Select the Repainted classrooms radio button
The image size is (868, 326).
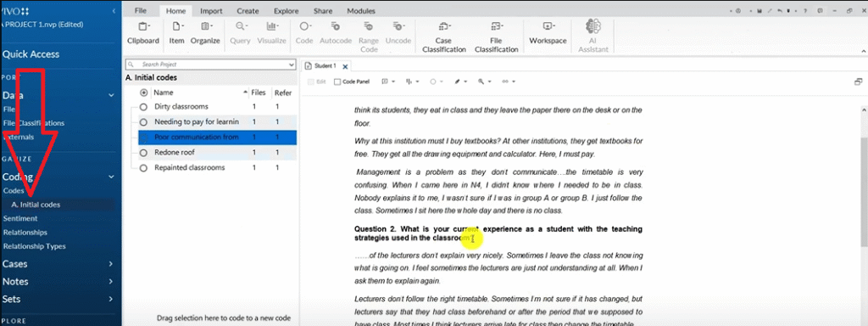[x=144, y=167]
